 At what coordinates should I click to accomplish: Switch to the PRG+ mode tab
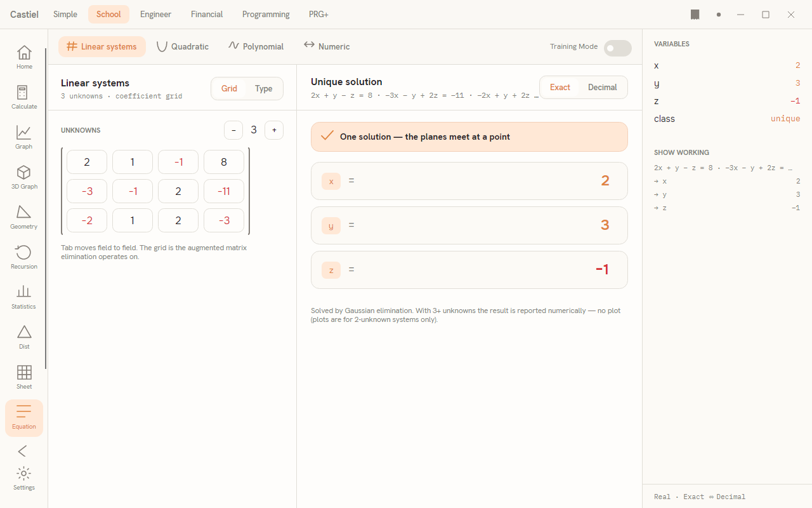click(x=318, y=15)
